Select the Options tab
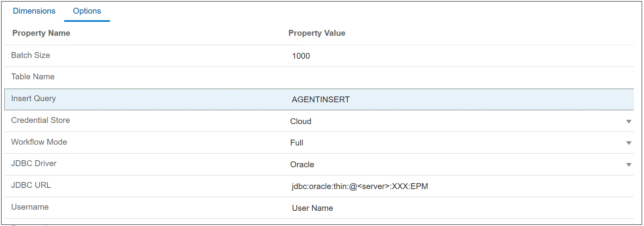Screen dimensions: 644x226 (87, 11)
